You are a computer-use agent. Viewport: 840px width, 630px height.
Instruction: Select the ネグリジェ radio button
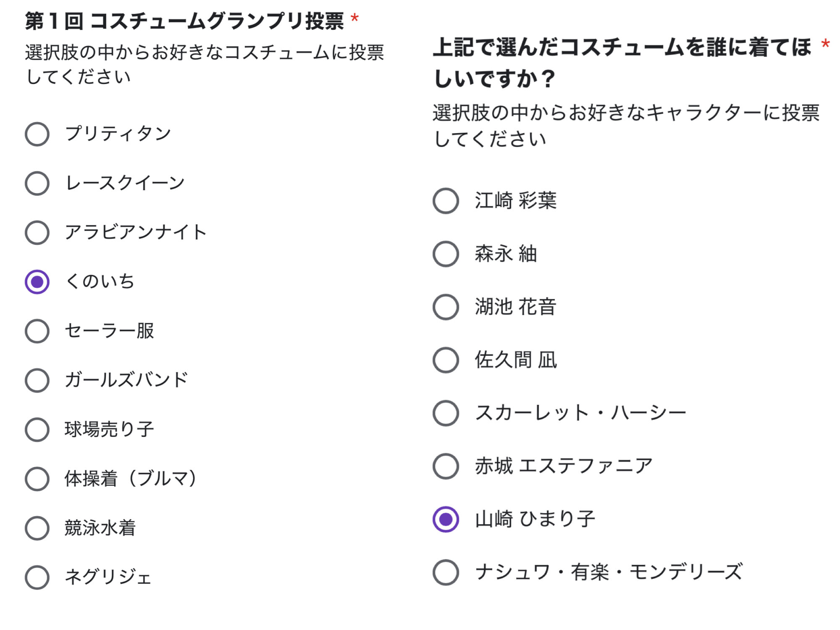37,577
